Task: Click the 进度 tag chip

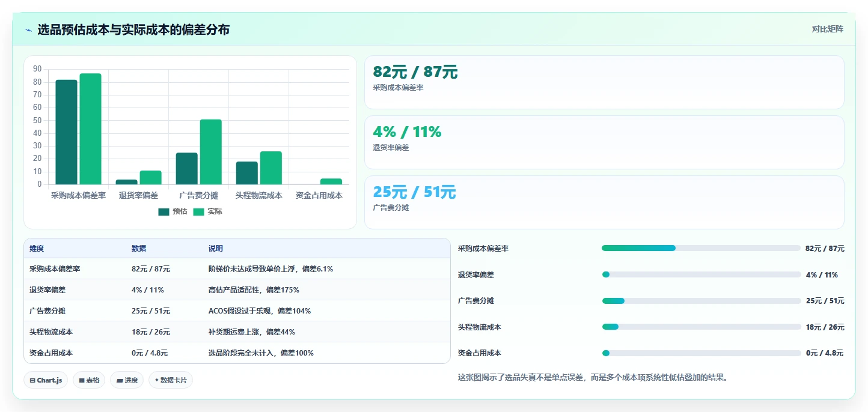Action: [x=127, y=380]
